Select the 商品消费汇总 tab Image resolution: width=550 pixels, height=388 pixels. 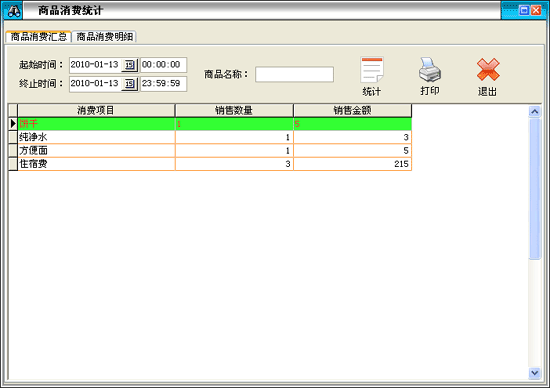[39, 36]
